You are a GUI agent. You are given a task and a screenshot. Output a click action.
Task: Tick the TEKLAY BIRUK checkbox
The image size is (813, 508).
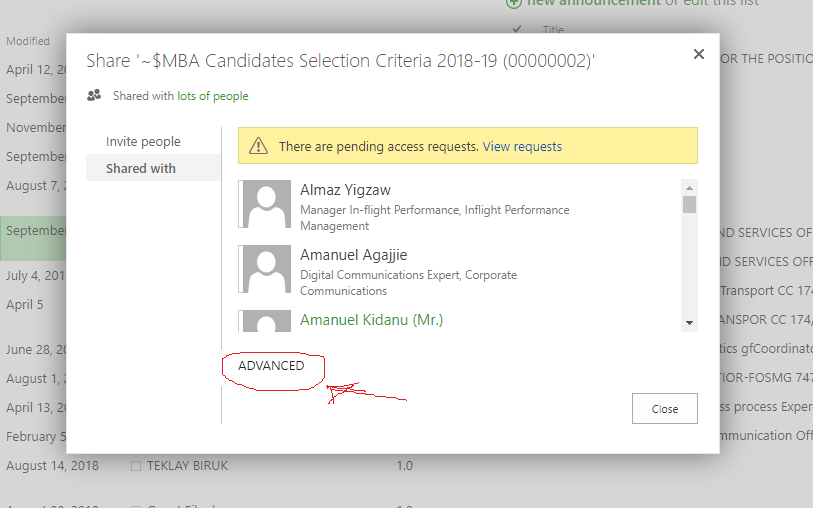(x=136, y=466)
